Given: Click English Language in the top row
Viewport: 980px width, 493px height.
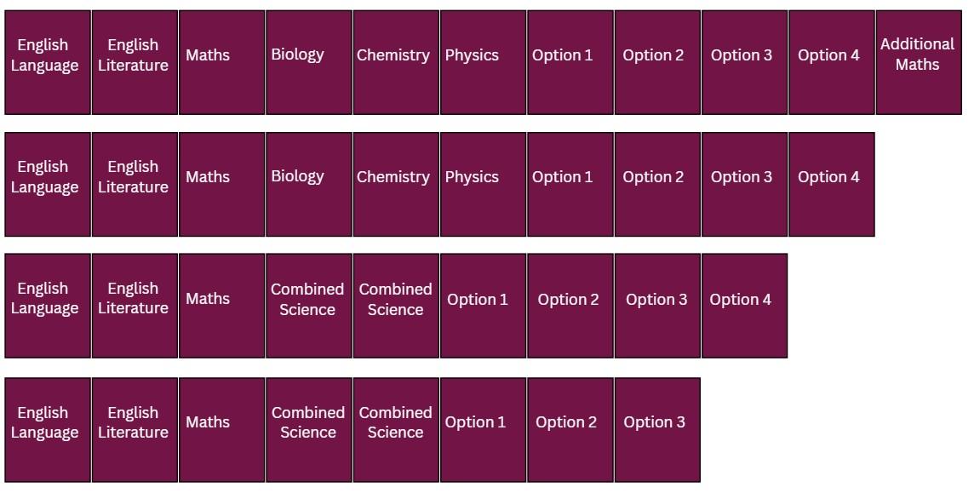Looking at the screenshot, I should [48, 62].
